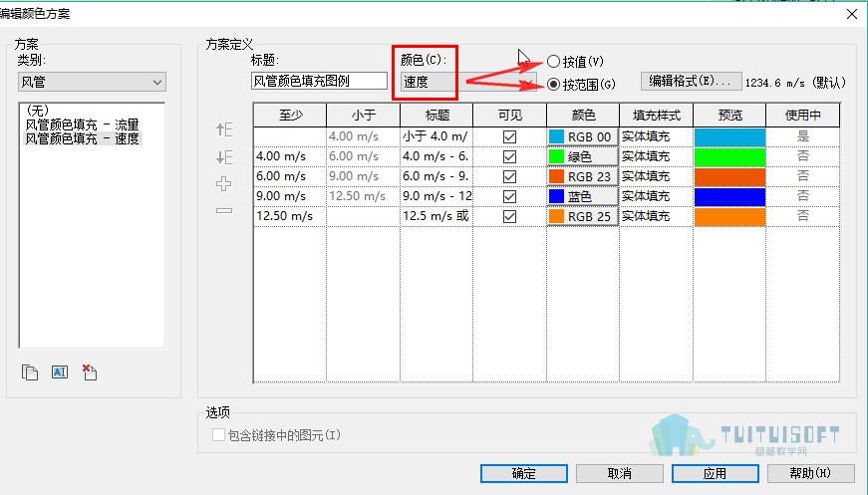Edit 至少 cell 6.00 m/s

[x=290, y=176]
